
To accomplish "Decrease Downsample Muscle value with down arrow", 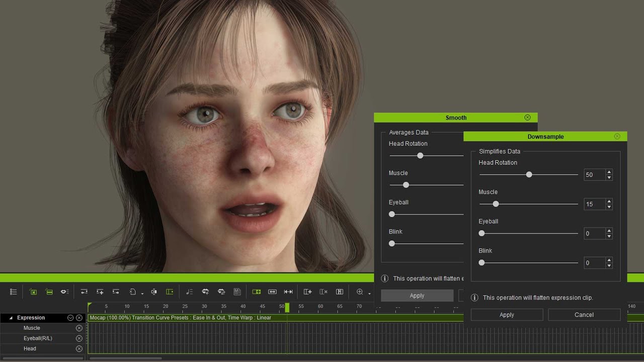I will 609,207.
